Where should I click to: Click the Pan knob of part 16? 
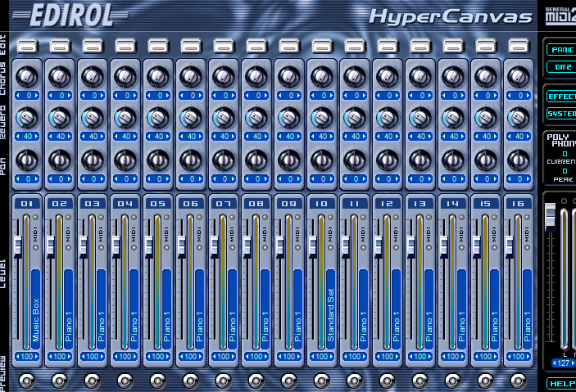[x=518, y=160]
